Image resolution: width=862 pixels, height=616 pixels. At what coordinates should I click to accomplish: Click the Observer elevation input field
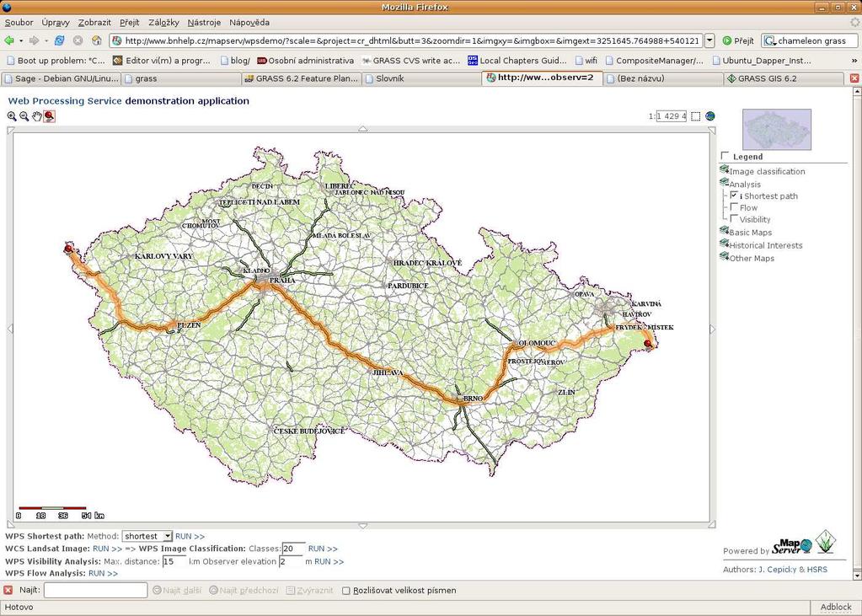291,561
